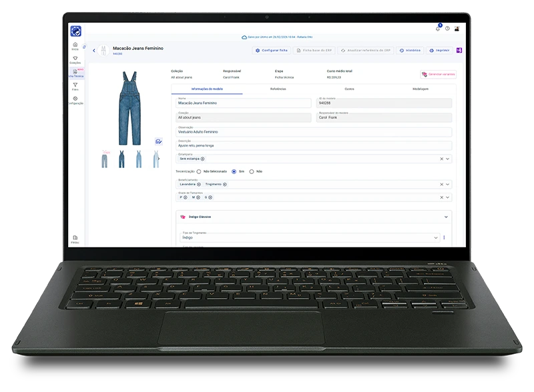Clear the Grade de Tamanhos field with X
The image size is (534, 392).
point(441,197)
